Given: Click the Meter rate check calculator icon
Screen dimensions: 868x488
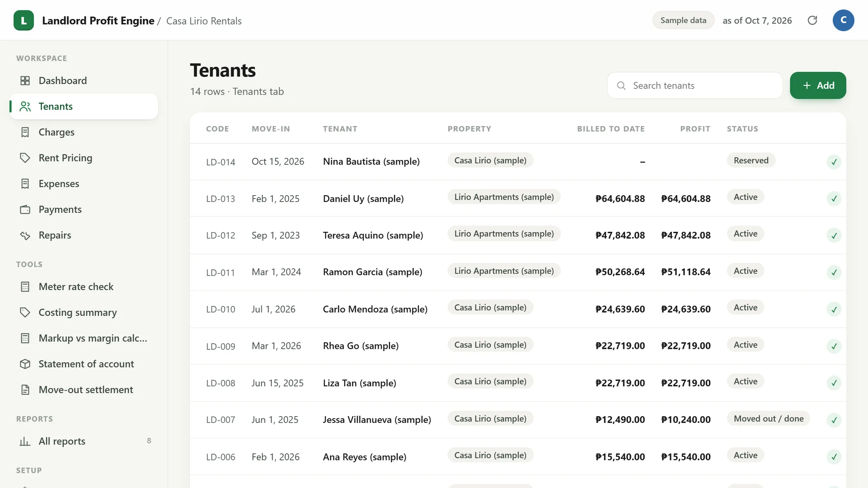Looking at the screenshot, I should coord(25,286).
